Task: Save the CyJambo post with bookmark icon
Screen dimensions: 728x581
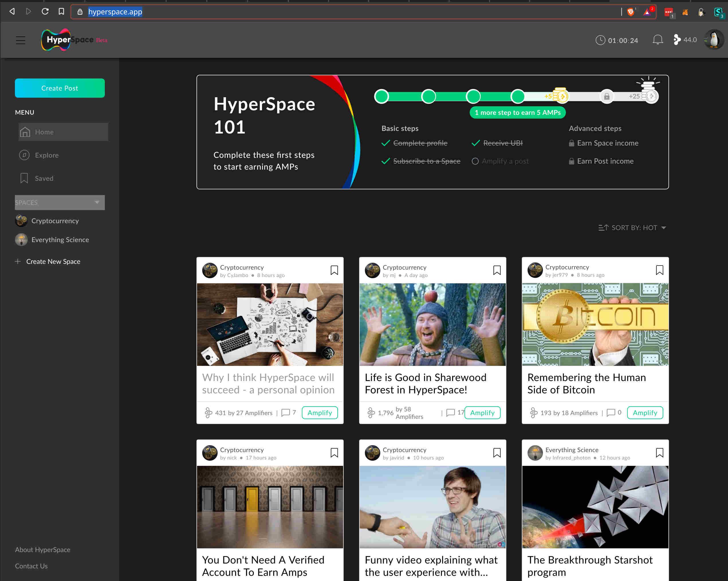Action: [334, 270]
